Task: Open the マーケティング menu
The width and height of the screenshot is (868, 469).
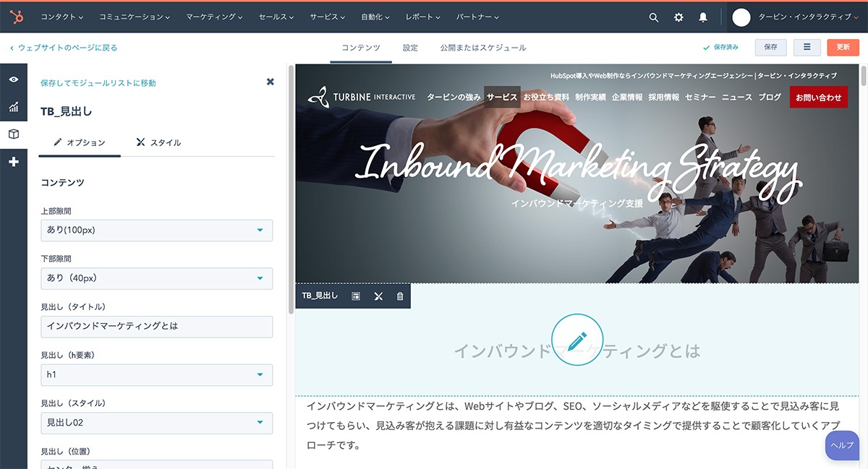Action: click(x=215, y=17)
